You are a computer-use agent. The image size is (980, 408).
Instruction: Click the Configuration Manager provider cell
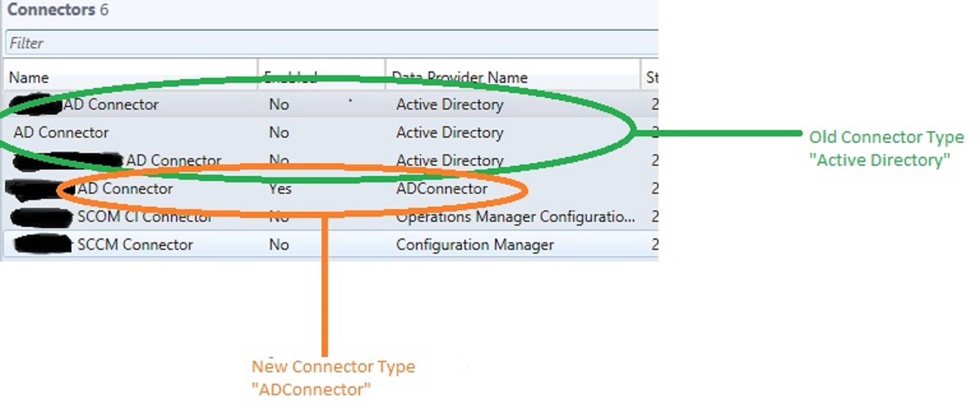(x=475, y=245)
